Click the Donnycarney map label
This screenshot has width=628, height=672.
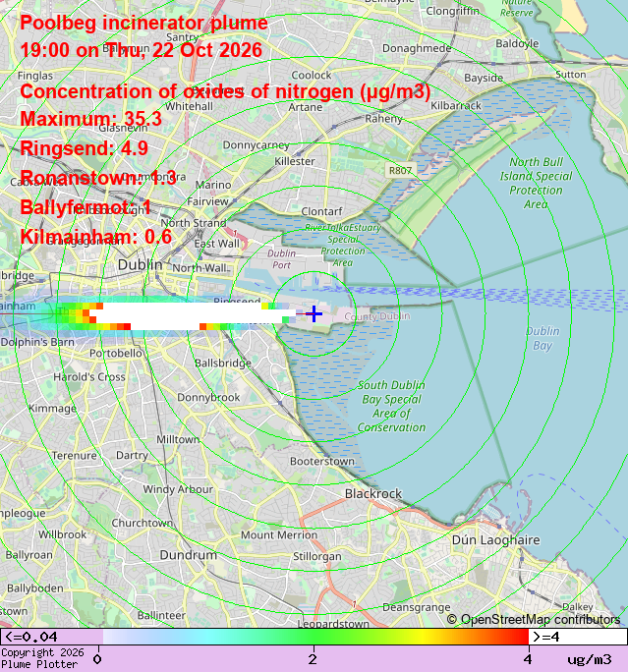(256, 145)
